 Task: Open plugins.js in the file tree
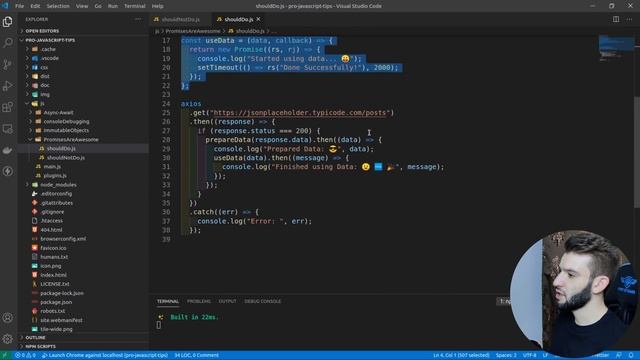(83, 176)
